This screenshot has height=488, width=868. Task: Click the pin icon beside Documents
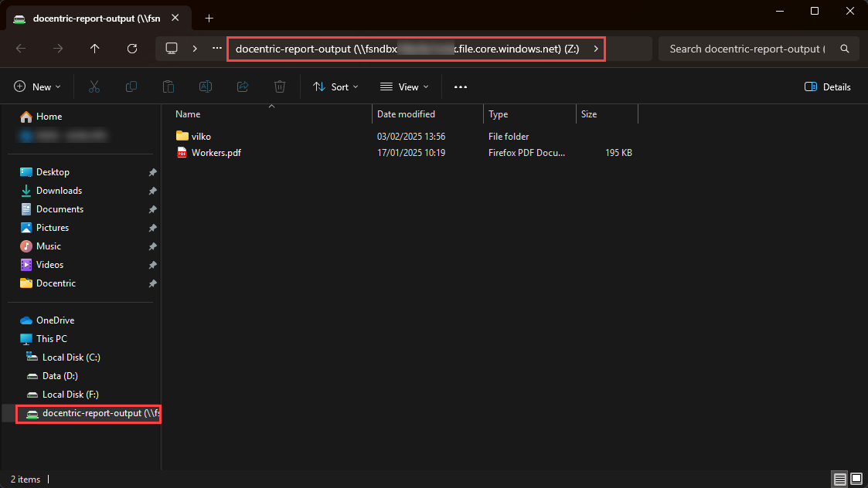pos(153,210)
